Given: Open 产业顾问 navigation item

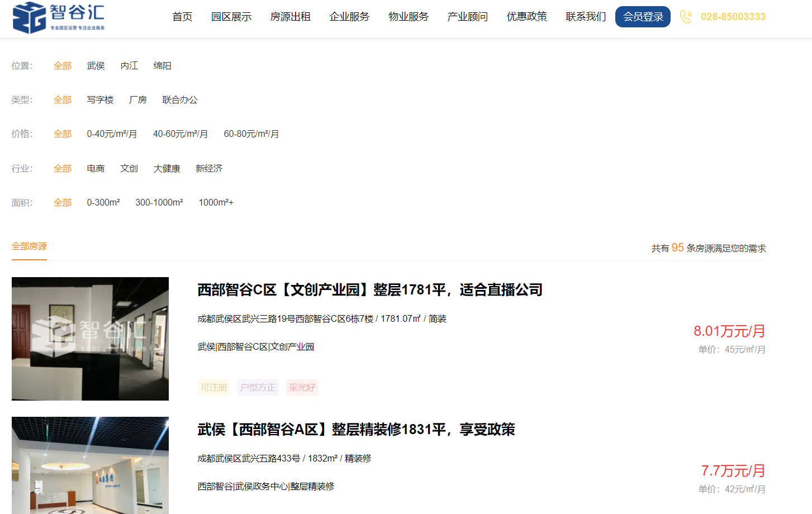Looking at the screenshot, I should pos(468,17).
